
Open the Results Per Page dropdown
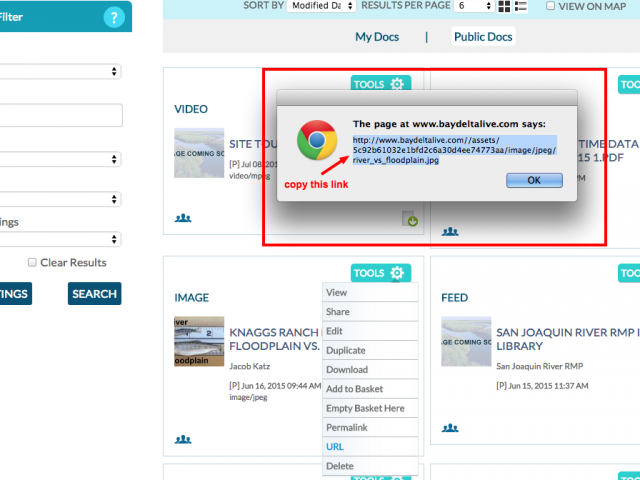[474, 6]
